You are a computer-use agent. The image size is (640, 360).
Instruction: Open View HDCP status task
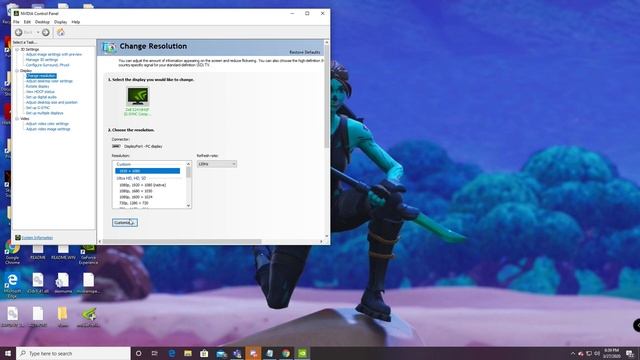40,92
